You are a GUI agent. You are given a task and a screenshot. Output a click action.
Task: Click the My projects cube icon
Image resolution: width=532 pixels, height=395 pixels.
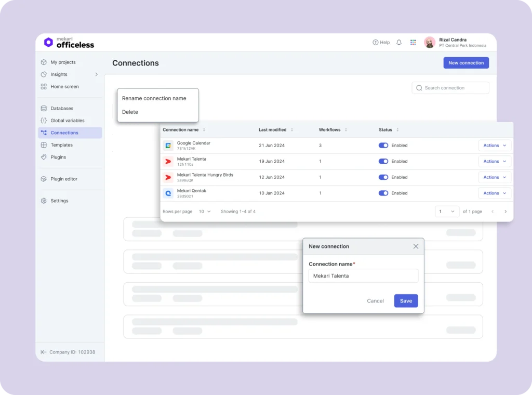(44, 62)
